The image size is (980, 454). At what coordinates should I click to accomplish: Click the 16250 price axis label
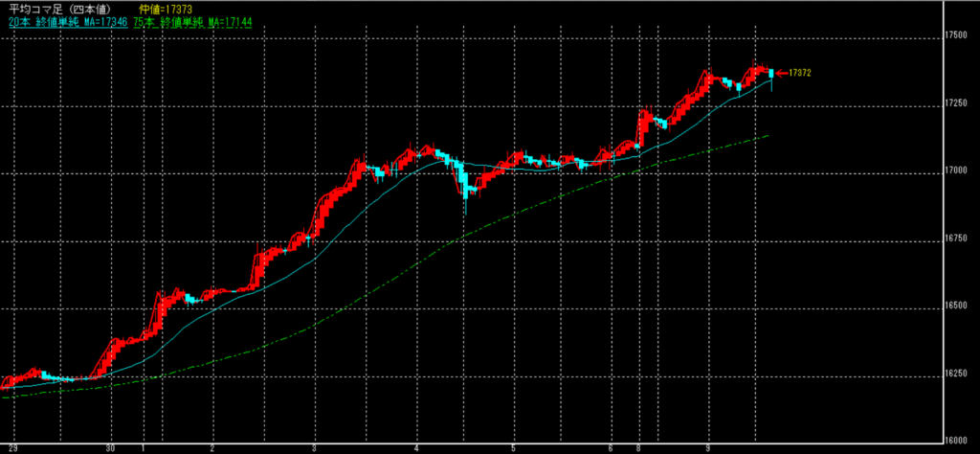(x=959, y=374)
